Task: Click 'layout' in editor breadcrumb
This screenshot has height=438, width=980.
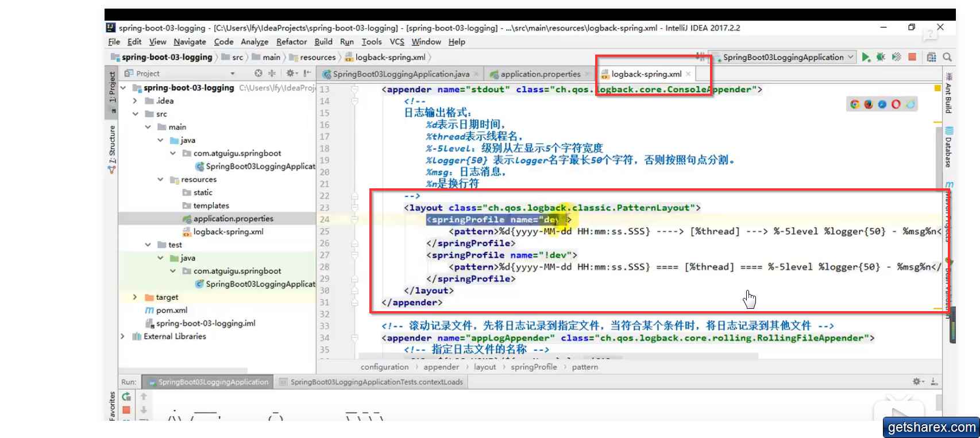Action: pos(485,367)
